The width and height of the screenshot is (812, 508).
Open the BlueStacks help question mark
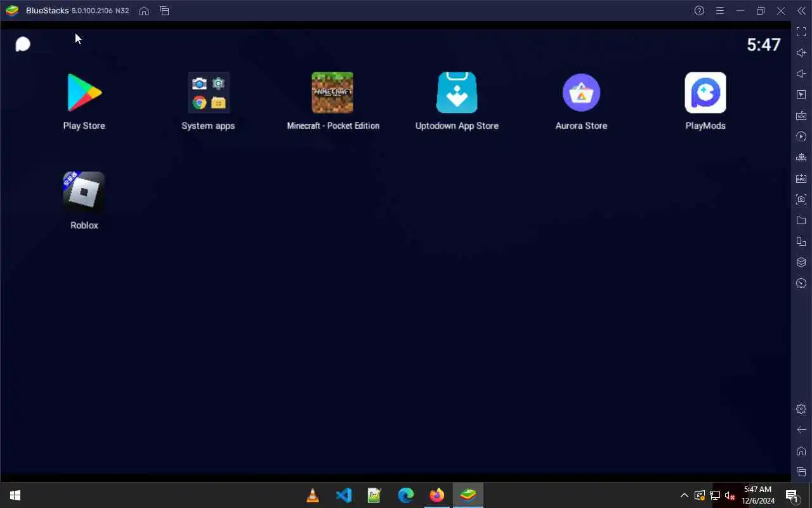[699, 11]
